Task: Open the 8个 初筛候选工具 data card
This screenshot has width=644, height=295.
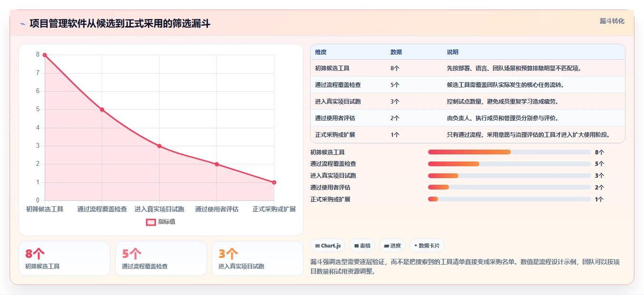Action: click(64, 258)
